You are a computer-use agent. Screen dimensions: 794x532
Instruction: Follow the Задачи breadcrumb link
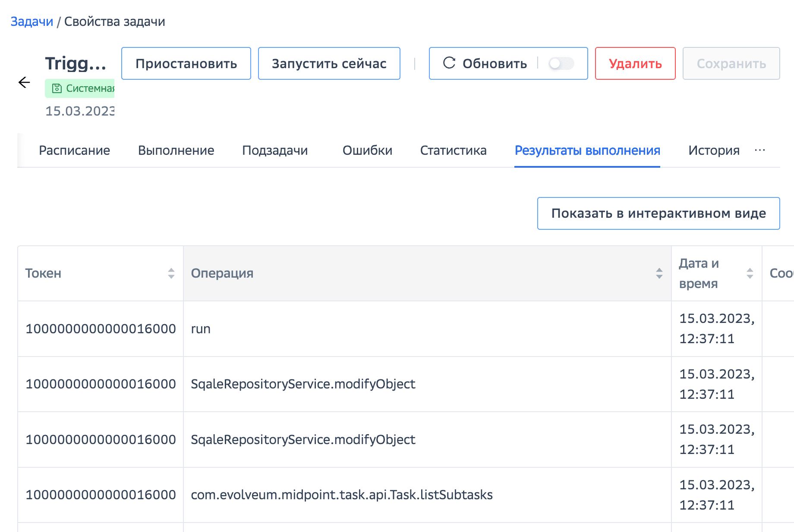point(32,22)
